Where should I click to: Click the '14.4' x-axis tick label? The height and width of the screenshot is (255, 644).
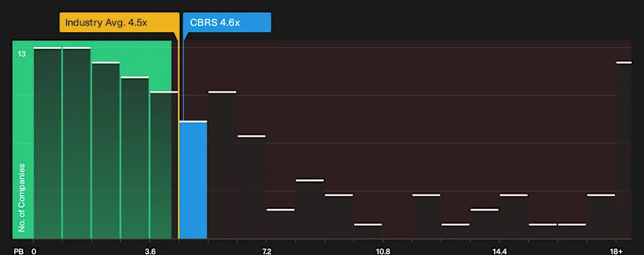point(499,251)
